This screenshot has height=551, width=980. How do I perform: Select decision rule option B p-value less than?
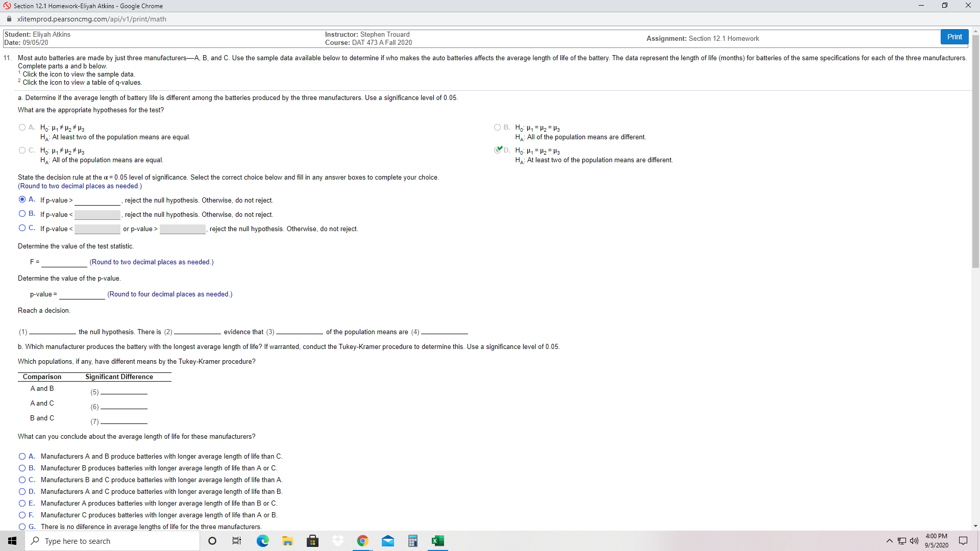pos(22,214)
